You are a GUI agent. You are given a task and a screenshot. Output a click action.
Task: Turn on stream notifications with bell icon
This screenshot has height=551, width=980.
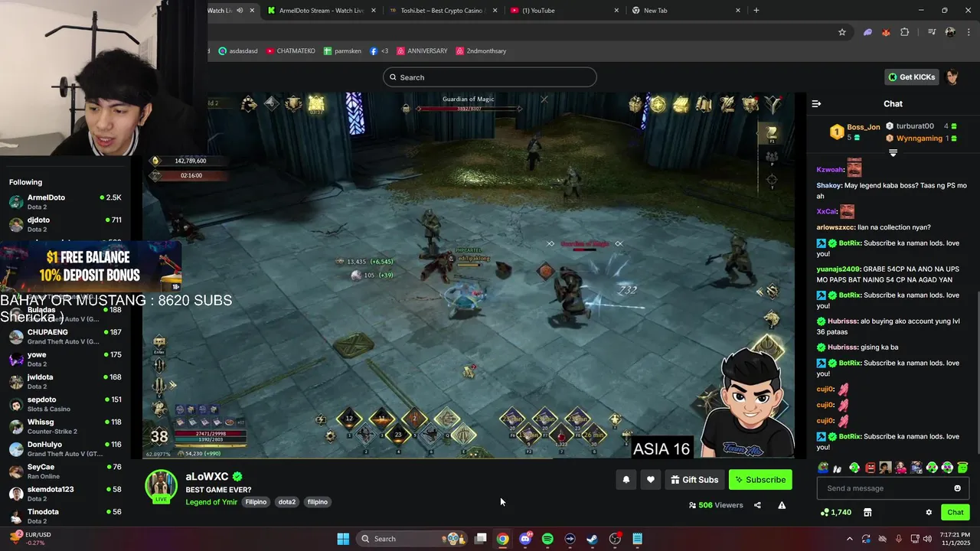coord(626,480)
